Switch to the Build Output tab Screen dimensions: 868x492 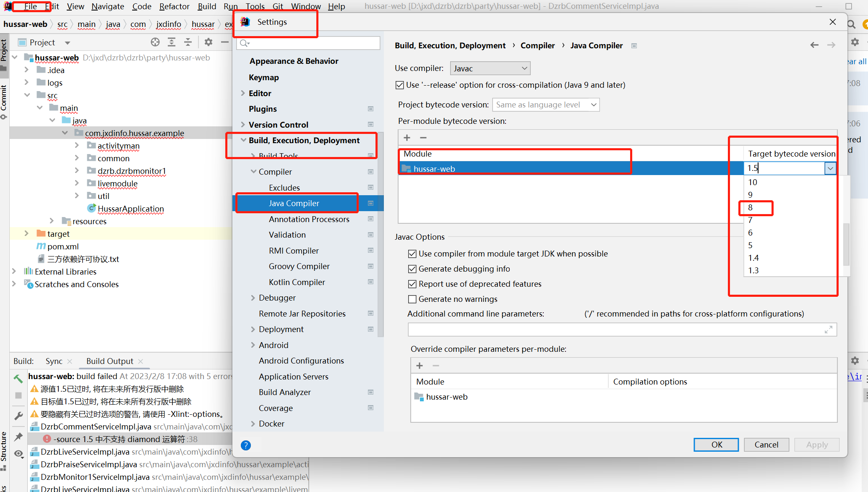click(109, 361)
